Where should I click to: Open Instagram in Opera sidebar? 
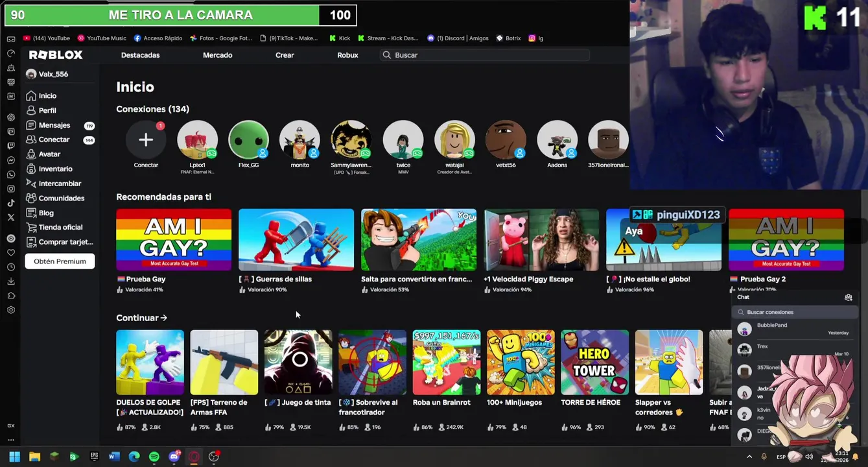[x=11, y=189]
